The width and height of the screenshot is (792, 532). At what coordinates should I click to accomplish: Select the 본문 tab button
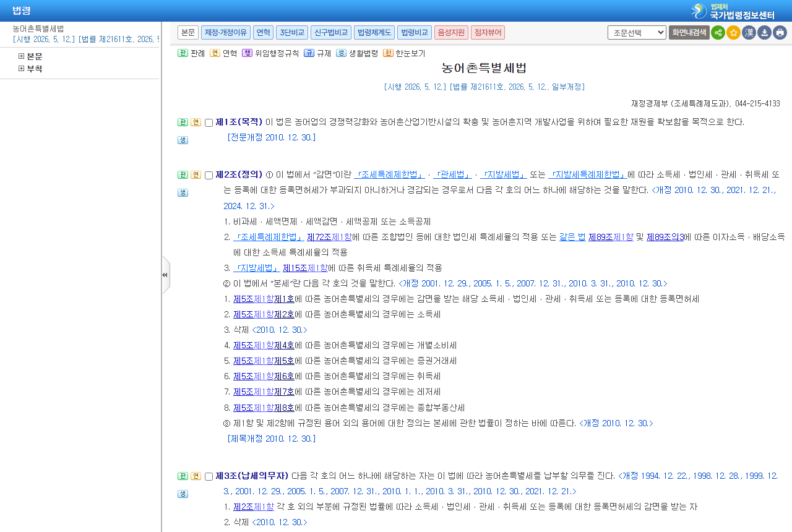pos(188,32)
